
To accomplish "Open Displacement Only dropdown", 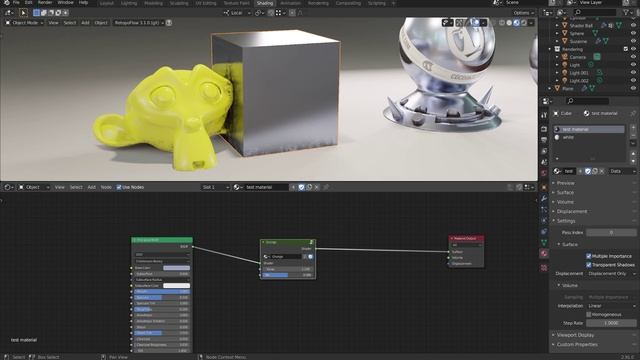I will click(x=611, y=274).
